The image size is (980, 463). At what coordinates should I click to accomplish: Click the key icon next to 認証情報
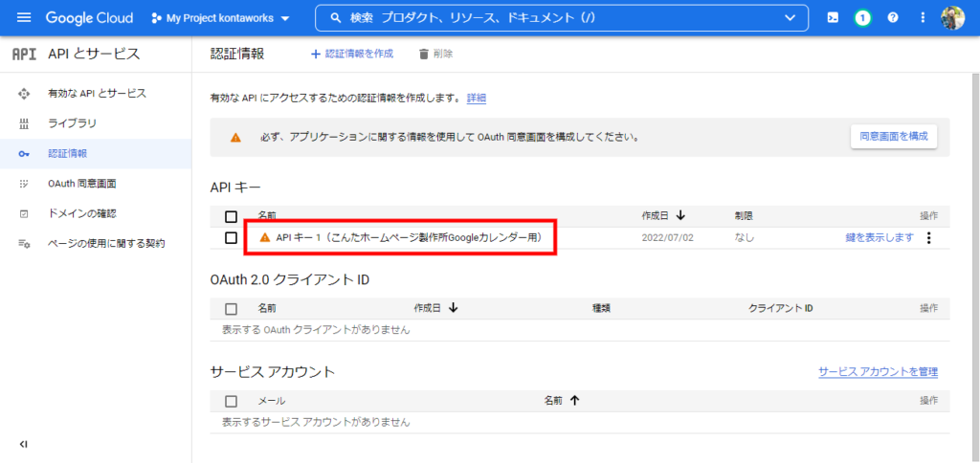tap(24, 154)
